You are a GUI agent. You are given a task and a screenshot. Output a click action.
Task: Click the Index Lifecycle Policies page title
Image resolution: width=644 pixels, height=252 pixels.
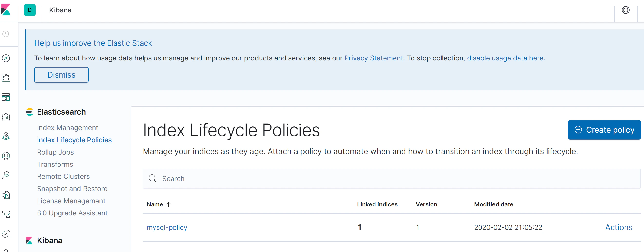click(231, 130)
